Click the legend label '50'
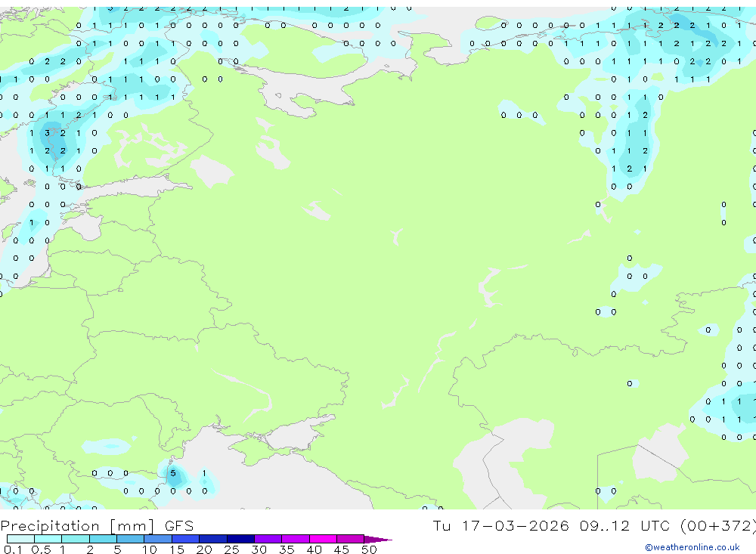The height and width of the screenshot is (554, 756). (x=369, y=549)
